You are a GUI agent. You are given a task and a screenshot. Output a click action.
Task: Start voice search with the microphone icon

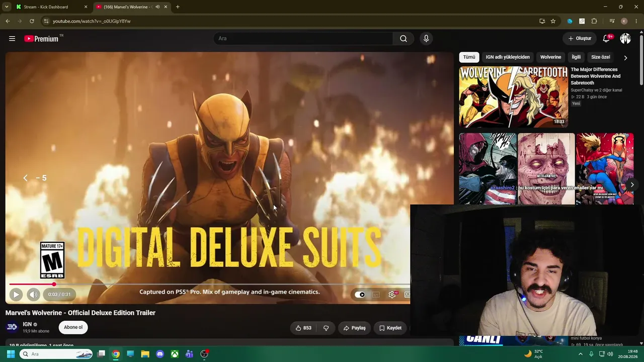pyautogui.click(x=426, y=38)
